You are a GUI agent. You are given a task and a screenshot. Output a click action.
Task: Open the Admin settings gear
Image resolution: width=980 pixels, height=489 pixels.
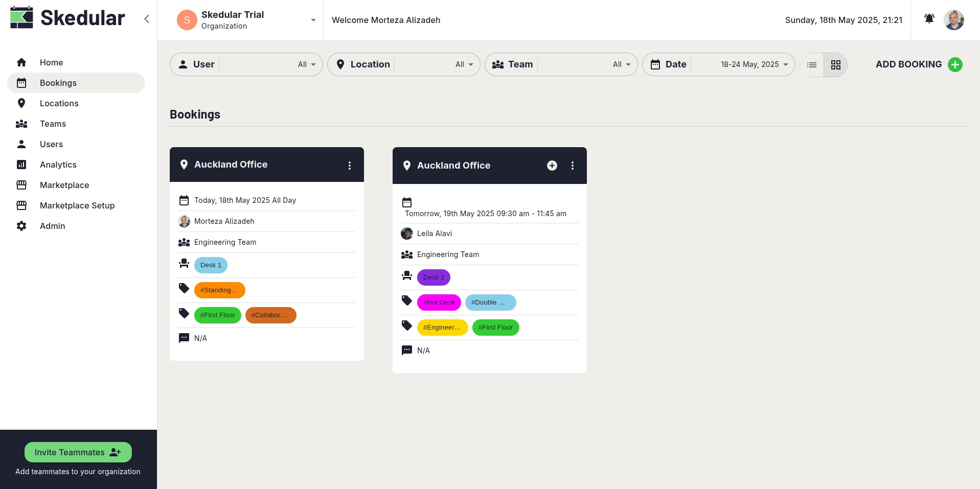21,225
